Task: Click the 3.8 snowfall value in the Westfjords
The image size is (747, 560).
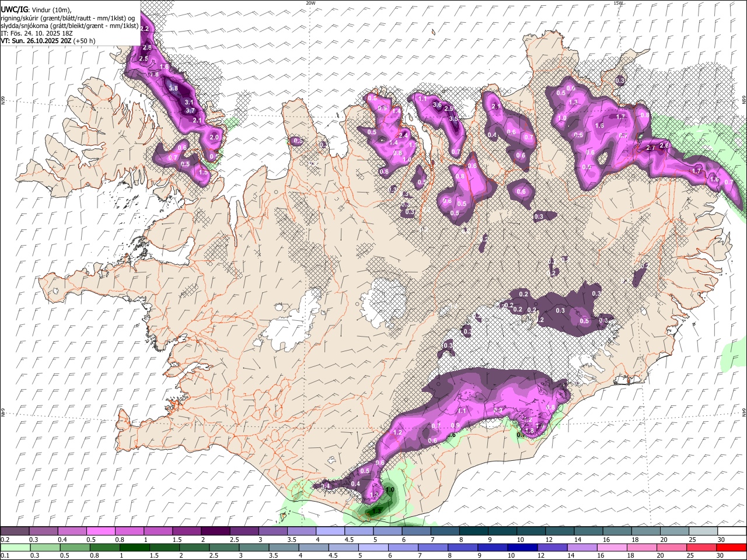Action: coord(173,89)
